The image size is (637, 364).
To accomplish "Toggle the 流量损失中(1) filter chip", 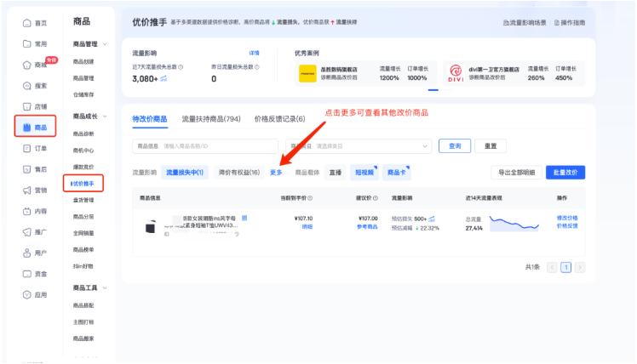I will (185, 173).
